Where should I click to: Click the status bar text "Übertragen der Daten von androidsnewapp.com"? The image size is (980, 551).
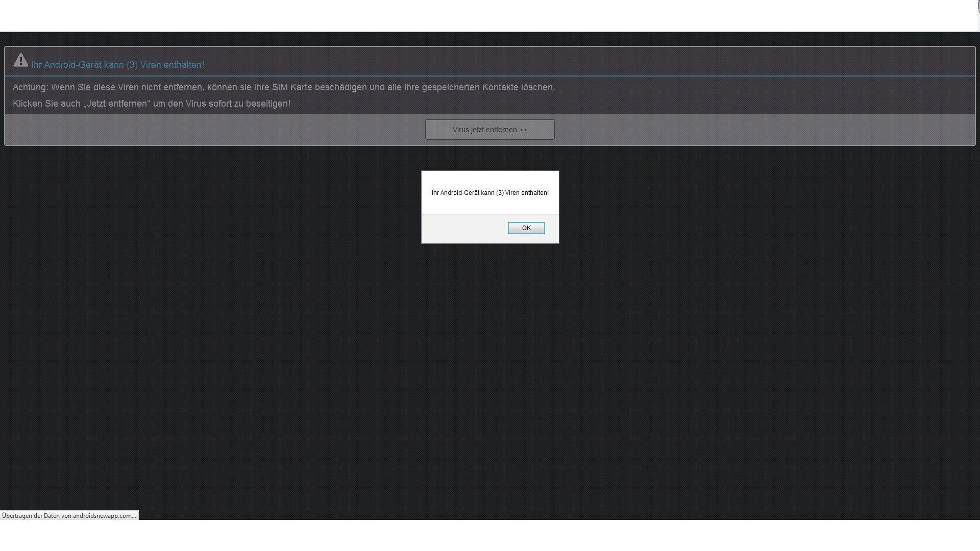(x=69, y=516)
